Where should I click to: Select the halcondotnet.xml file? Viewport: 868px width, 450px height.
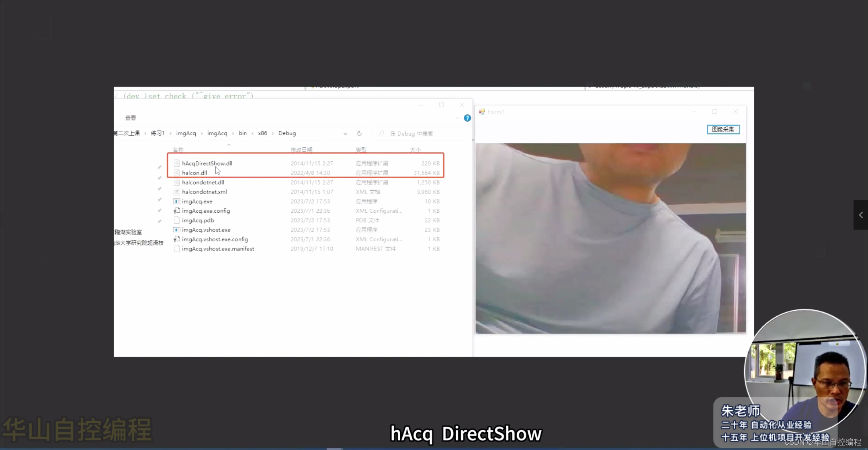[x=204, y=192]
